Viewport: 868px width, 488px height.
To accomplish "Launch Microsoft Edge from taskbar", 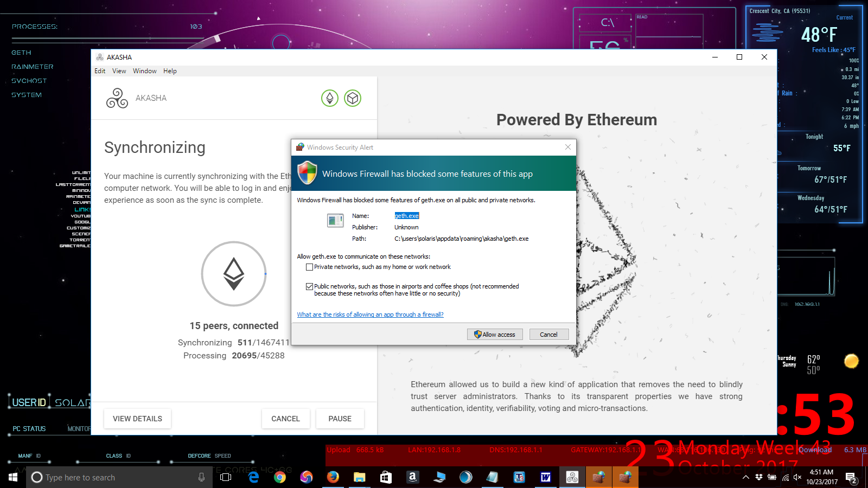I will click(x=253, y=477).
